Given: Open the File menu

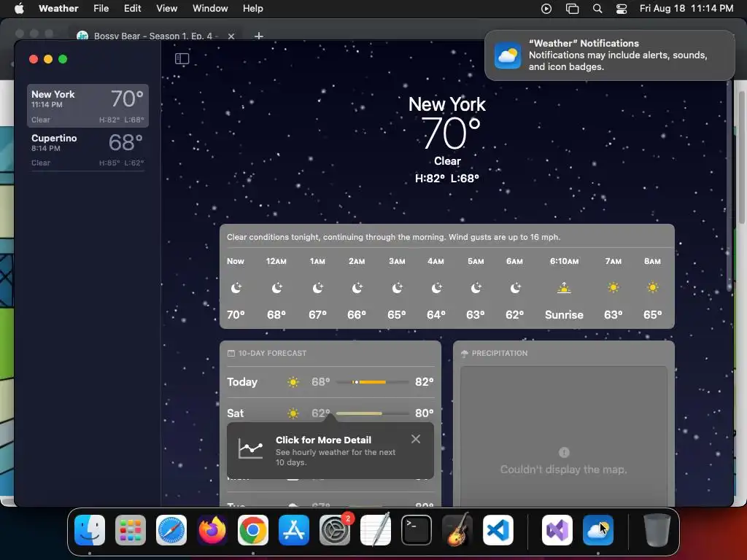Looking at the screenshot, I should point(101,9).
